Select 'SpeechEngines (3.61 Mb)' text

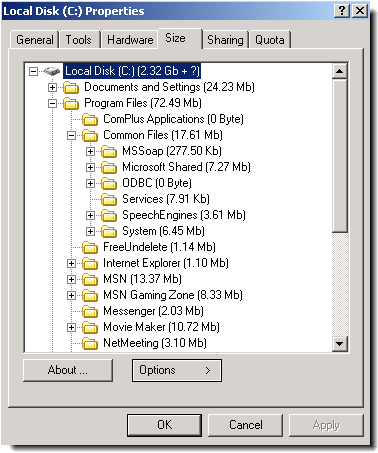pos(184,215)
